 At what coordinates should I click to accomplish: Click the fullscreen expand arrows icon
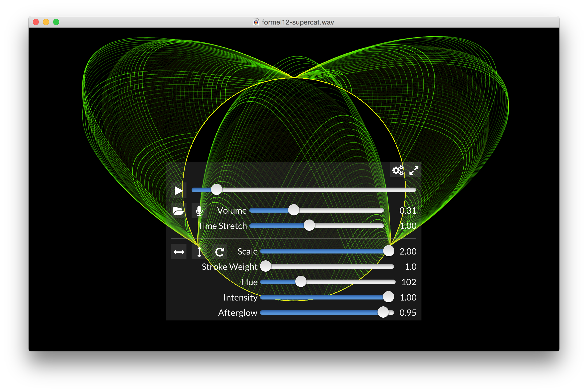[414, 170]
